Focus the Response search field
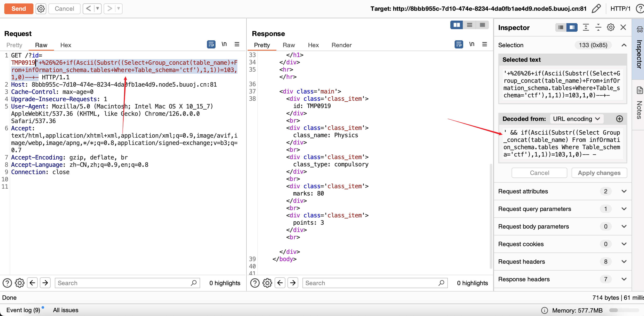The width and height of the screenshot is (644, 316). [375, 283]
